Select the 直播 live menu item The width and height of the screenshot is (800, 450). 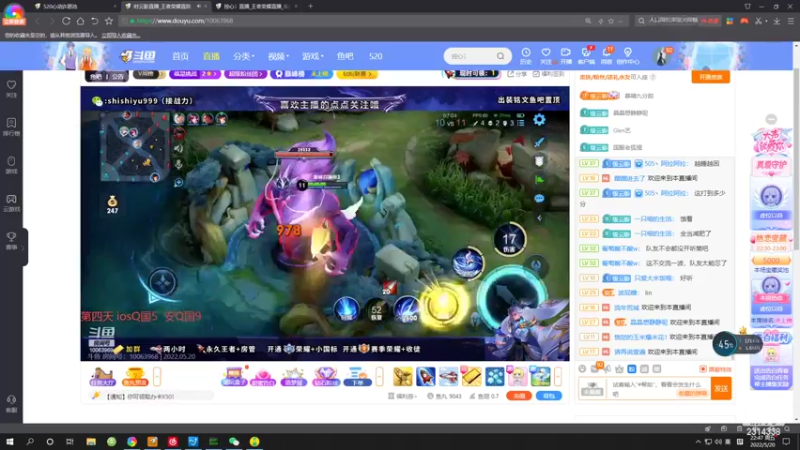point(211,56)
